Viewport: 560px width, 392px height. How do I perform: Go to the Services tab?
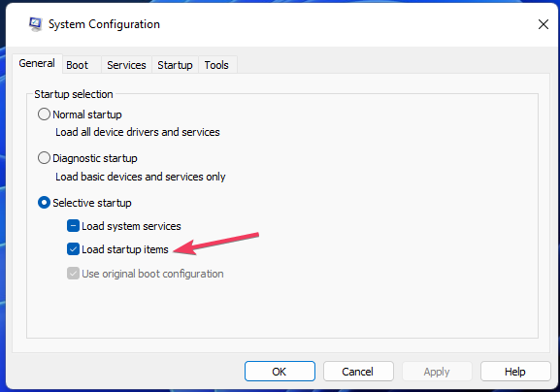[x=126, y=65]
